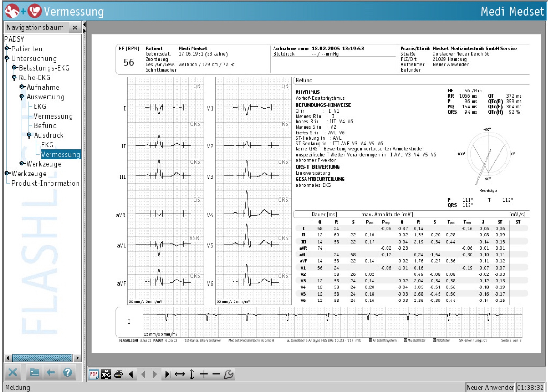Click Dauer [ms] table header
549x392 pixels.
pyautogui.click(x=324, y=214)
